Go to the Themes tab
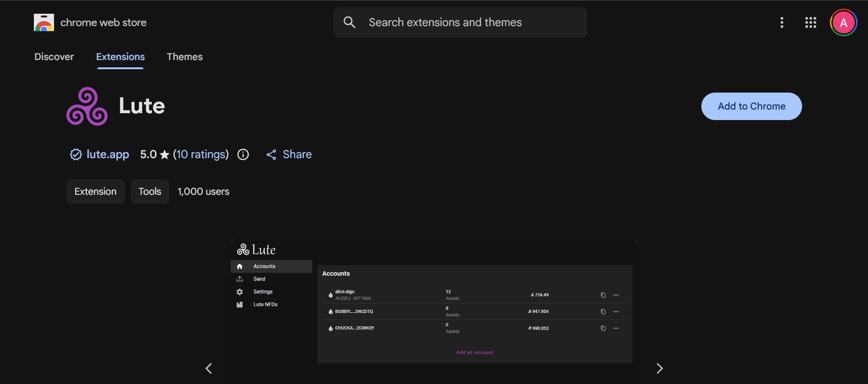868x384 pixels. tap(184, 57)
